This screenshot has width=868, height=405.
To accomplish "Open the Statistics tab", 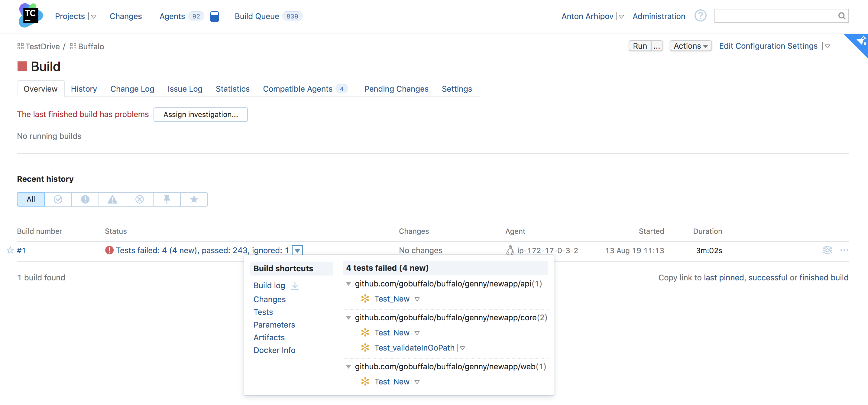I will tap(232, 89).
